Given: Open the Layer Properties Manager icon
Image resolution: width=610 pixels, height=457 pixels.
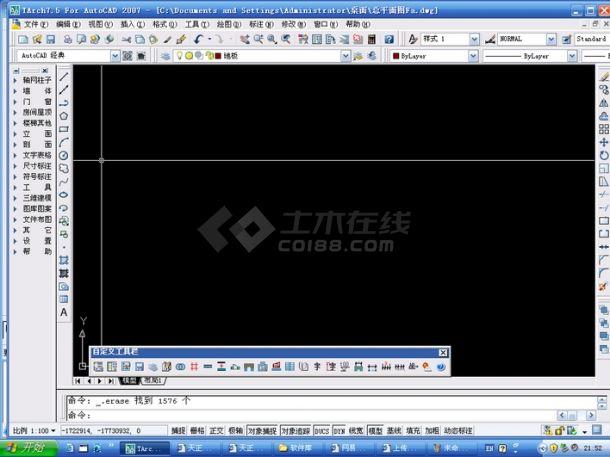Looking at the screenshot, I should click(165, 56).
